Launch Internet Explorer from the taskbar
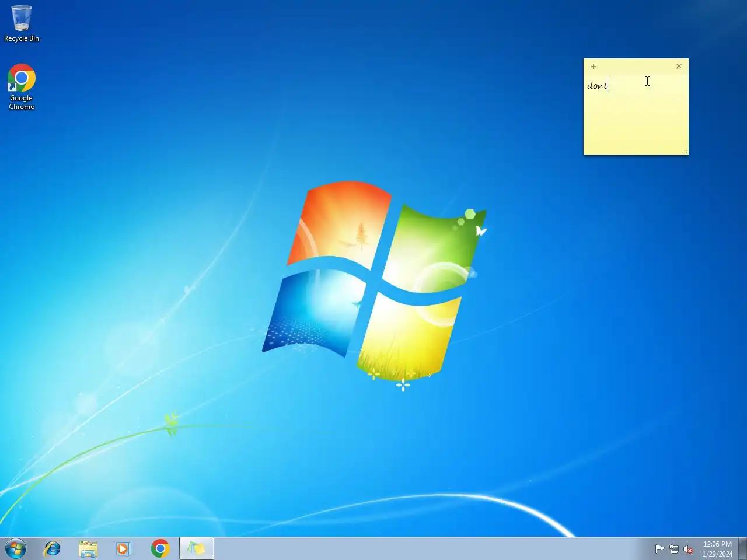747x560 pixels. [x=53, y=549]
